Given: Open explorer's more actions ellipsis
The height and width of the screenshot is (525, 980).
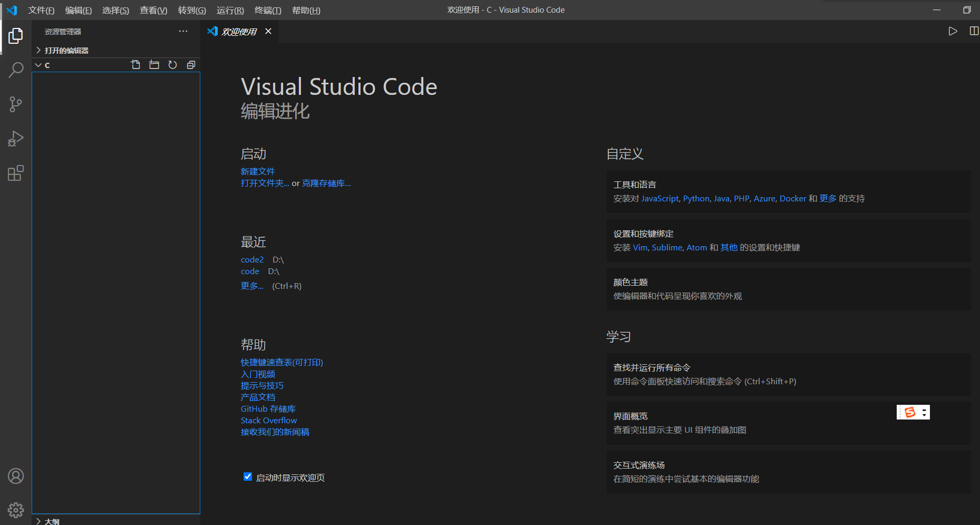Looking at the screenshot, I should [x=183, y=31].
